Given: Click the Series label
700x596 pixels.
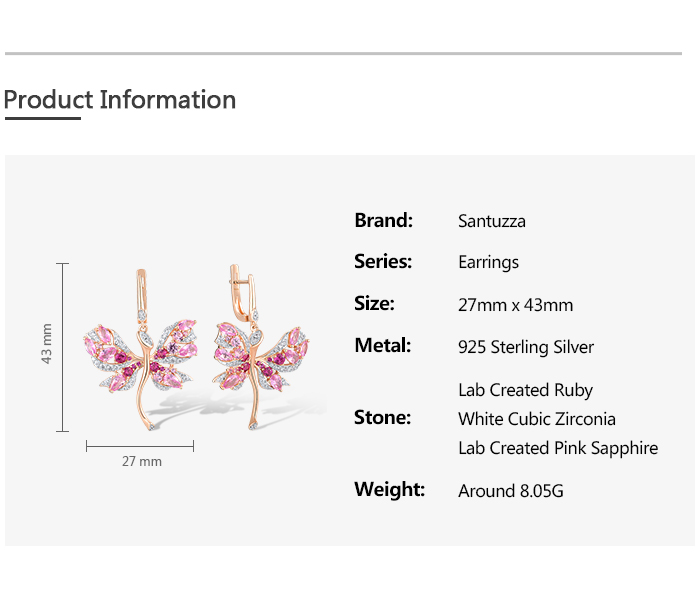Looking at the screenshot, I should pyautogui.click(x=383, y=262).
